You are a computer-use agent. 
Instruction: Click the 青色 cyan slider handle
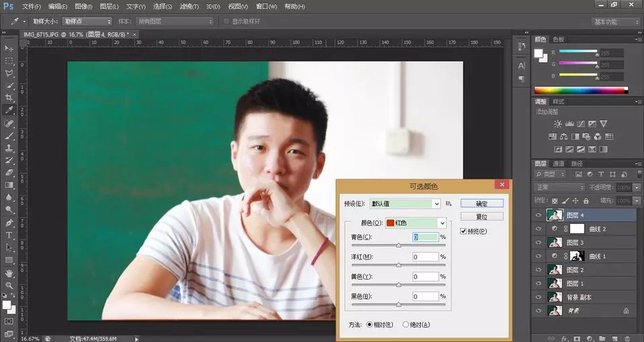click(x=398, y=245)
